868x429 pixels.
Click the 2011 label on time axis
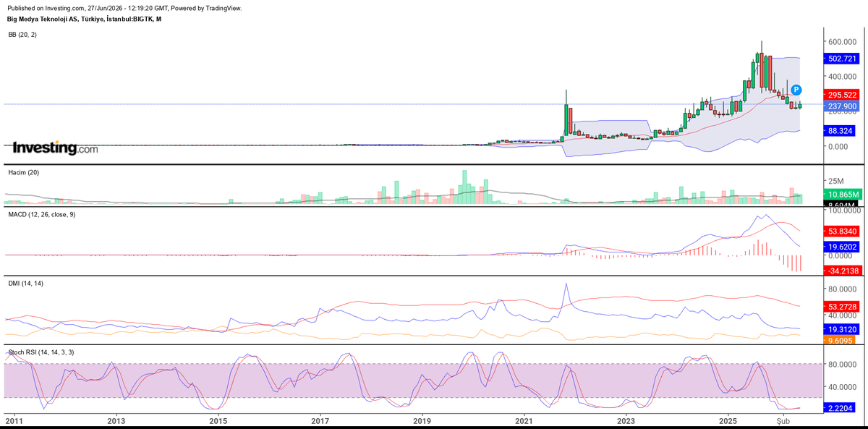14,420
